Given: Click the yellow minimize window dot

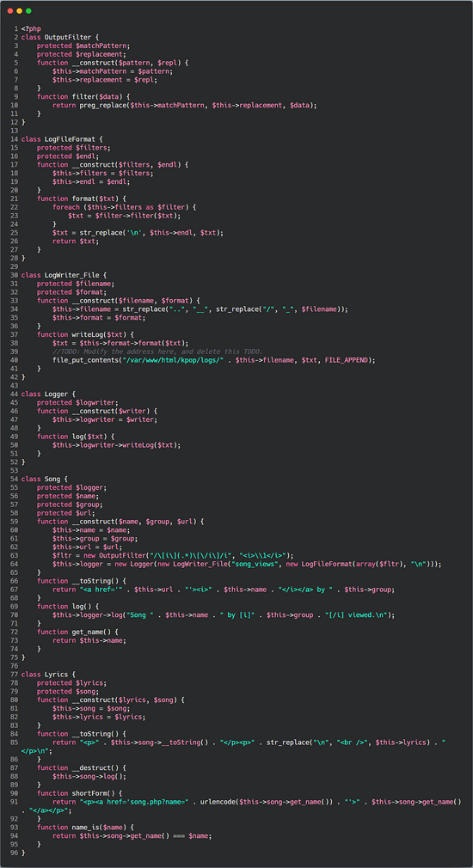Looking at the screenshot, I should tap(20, 11).
